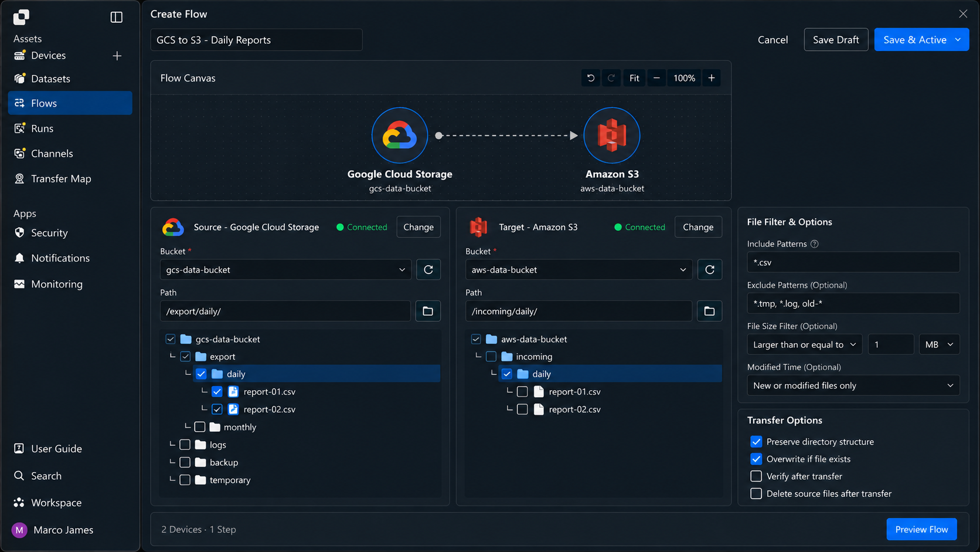The height and width of the screenshot is (552, 980).
Task: Undo last canvas action
Action: [591, 78]
